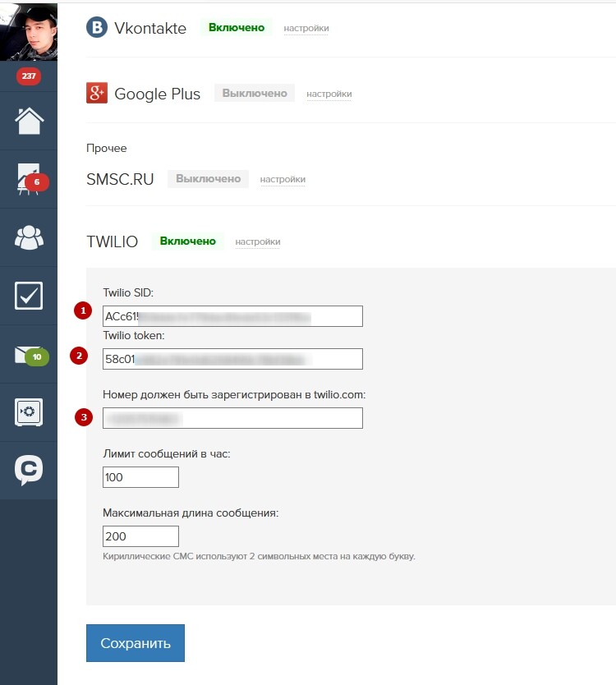Click the Максимальная длина сообщения label

tap(191, 513)
